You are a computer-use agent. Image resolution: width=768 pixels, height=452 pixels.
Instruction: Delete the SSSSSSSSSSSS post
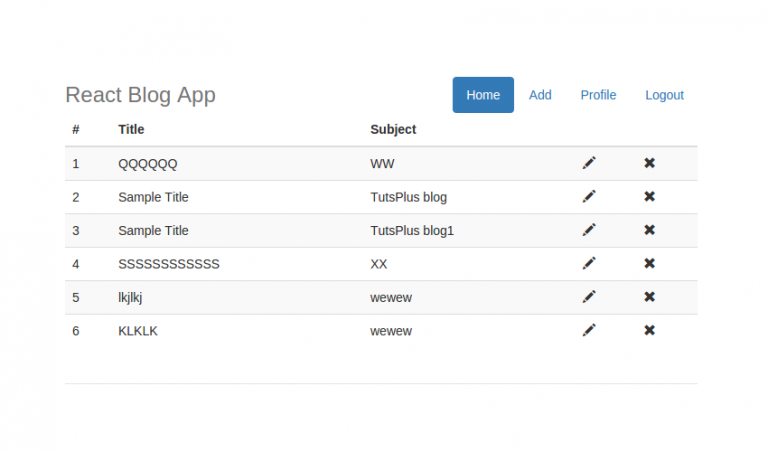649,263
